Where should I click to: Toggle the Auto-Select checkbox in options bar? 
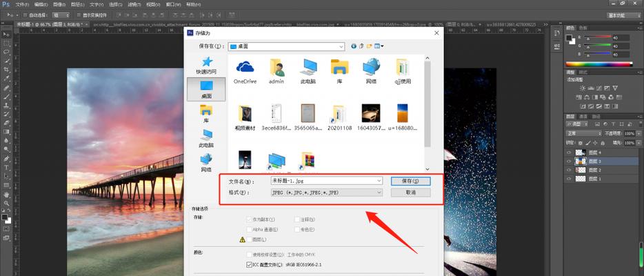[25, 15]
